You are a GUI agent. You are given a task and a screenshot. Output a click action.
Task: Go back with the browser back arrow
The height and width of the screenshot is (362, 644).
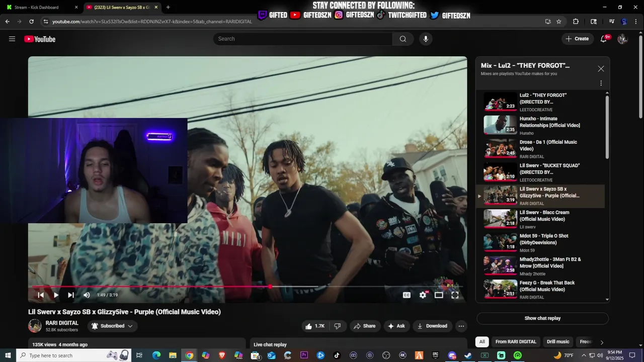pyautogui.click(x=7, y=22)
